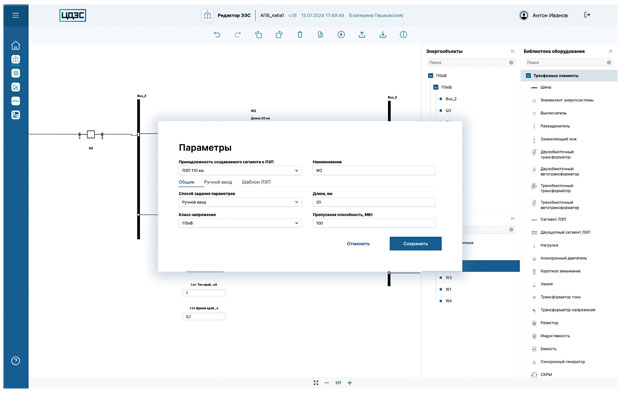Click the trash Delete icon in toolbar
620x395 pixels.
coord(300,35)
